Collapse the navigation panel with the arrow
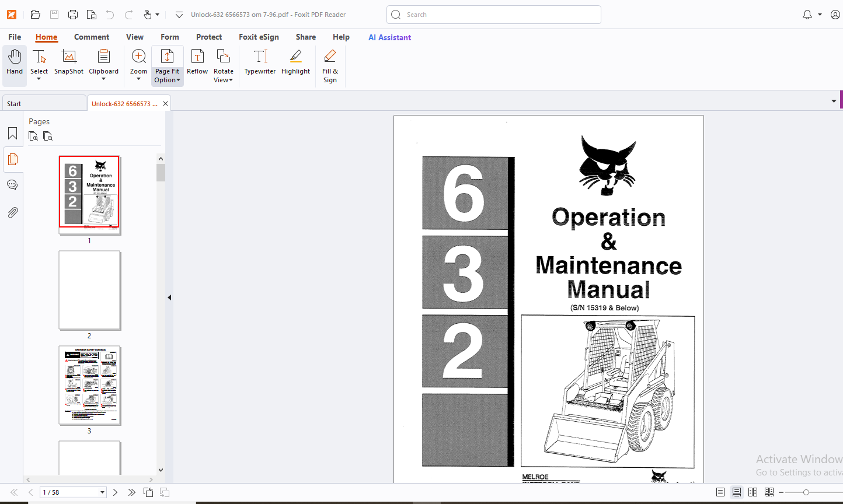843x504 pixels. pos(169,297)
